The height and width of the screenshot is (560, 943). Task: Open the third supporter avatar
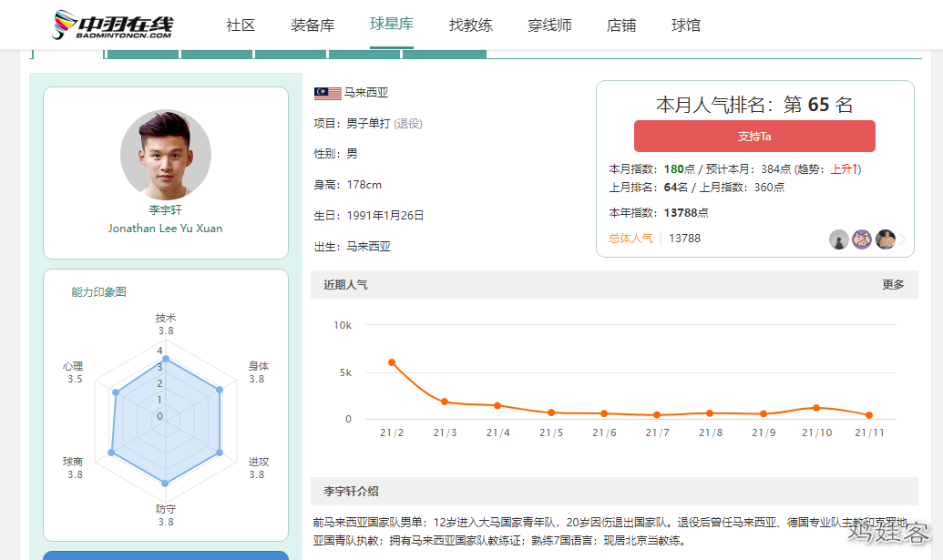[885, 239]
